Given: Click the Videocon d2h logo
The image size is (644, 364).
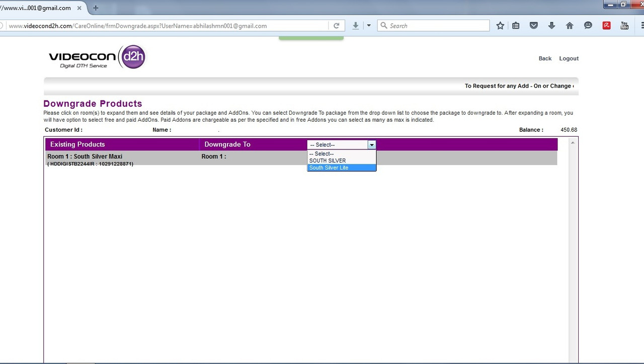Looking at the screenshot, I should (x=97, y=57).
